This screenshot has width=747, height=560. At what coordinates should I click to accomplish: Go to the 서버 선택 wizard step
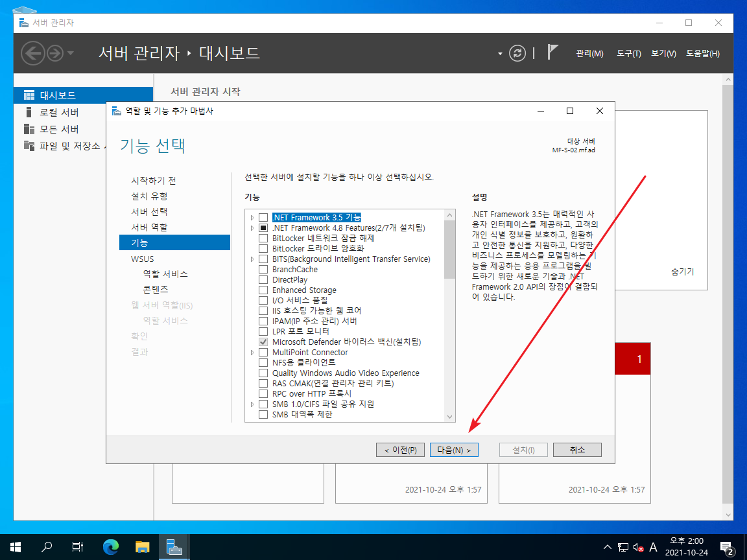[149, 212]
